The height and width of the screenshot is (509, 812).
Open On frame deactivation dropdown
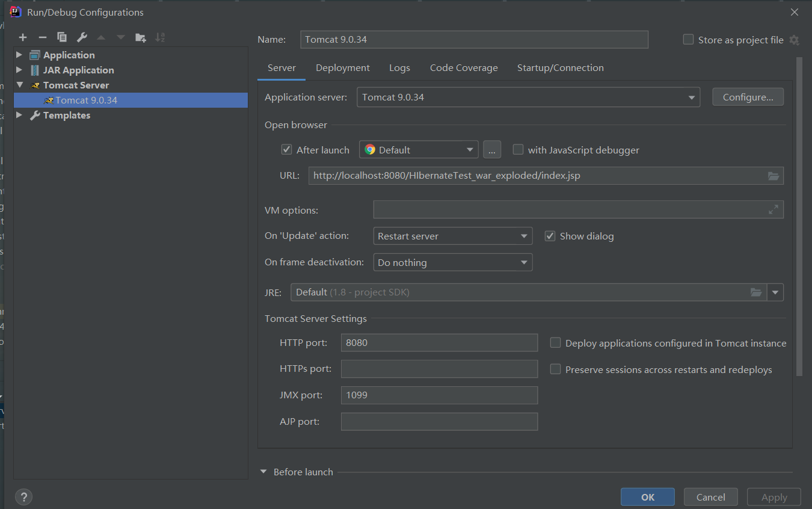coord(453,262)
